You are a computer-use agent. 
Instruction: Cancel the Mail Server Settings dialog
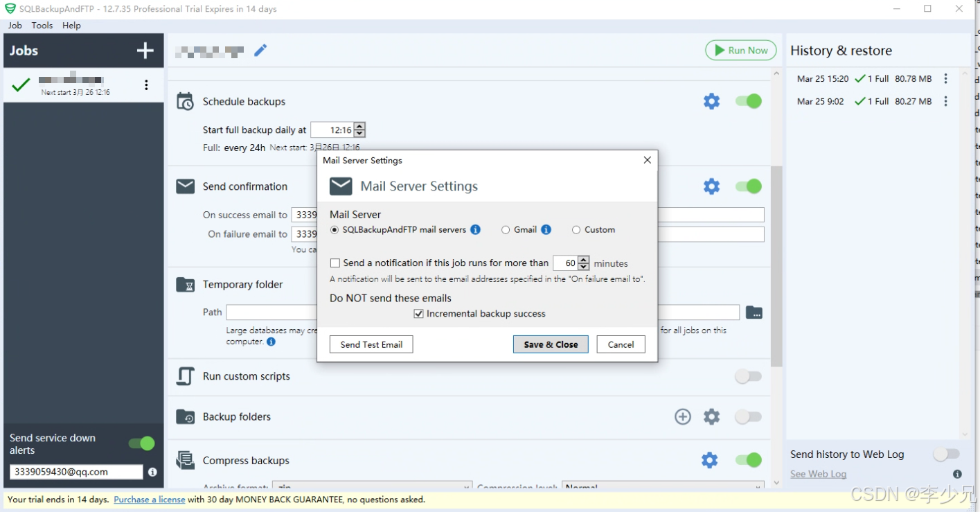[621, 344]
